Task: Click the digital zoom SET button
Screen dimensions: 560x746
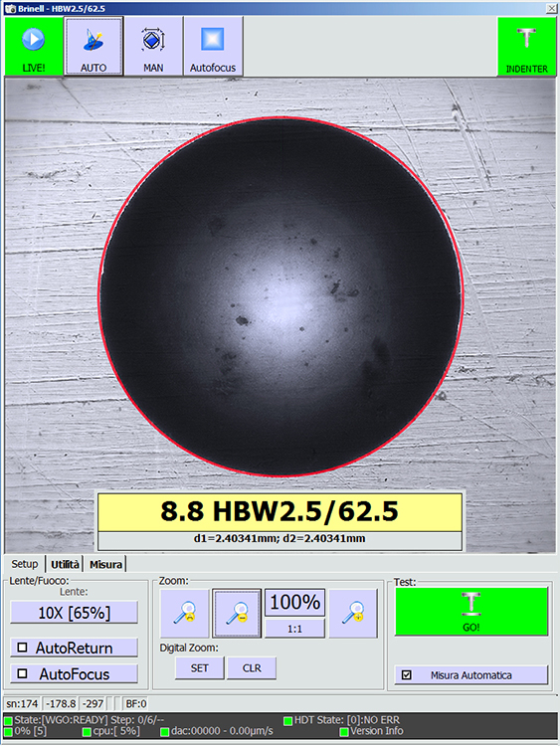Action: coord(199,668)
